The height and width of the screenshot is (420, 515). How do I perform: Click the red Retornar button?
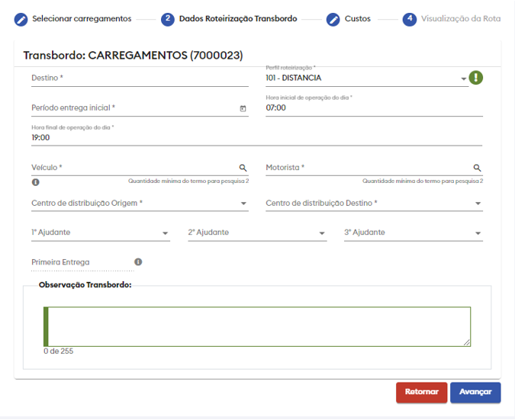(x=421, y=392)
